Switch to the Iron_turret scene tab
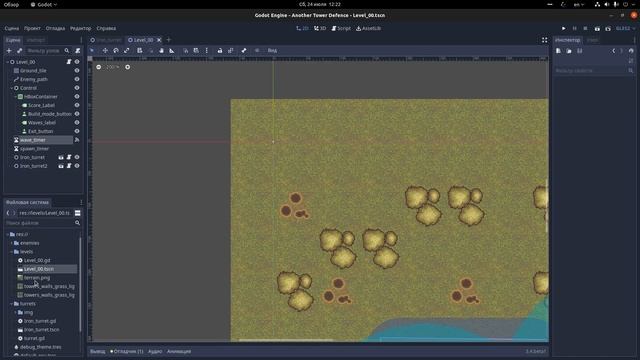 tap(106, 40)
